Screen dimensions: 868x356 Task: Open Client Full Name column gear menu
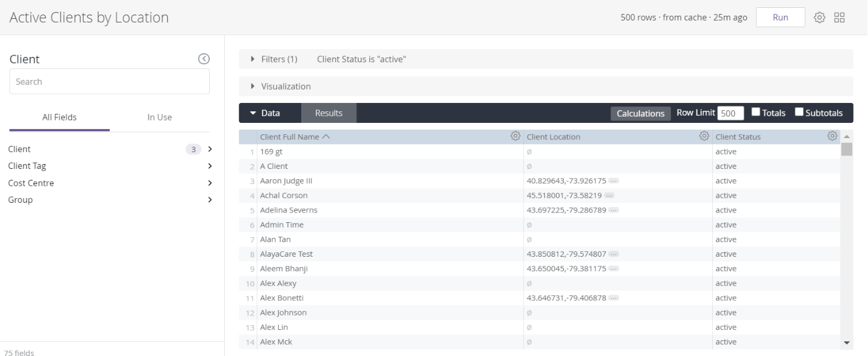[516, 136]
